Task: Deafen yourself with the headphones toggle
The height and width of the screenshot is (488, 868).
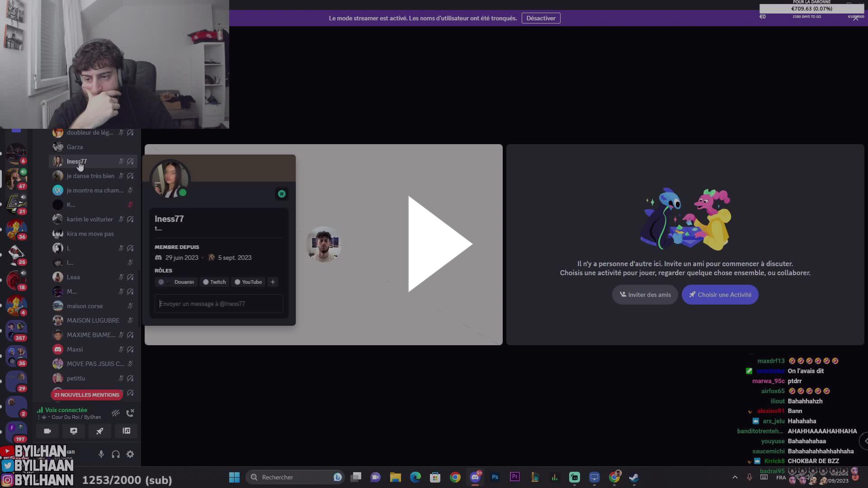Action: [116, 454]
